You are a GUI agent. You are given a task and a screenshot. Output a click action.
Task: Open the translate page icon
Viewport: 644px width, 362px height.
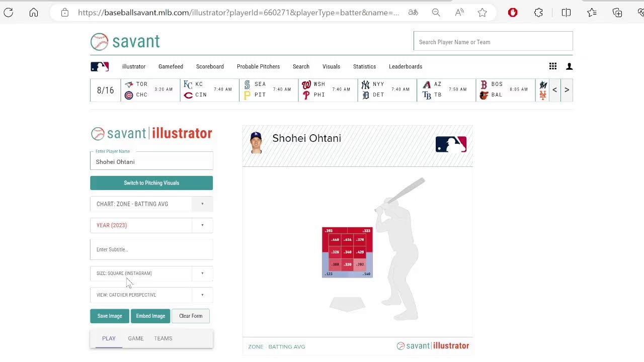[413, 13]
